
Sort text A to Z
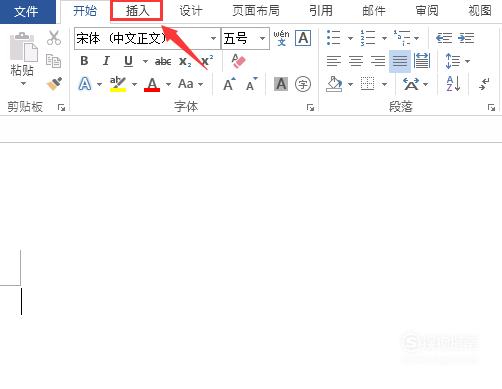coord(453,84)
